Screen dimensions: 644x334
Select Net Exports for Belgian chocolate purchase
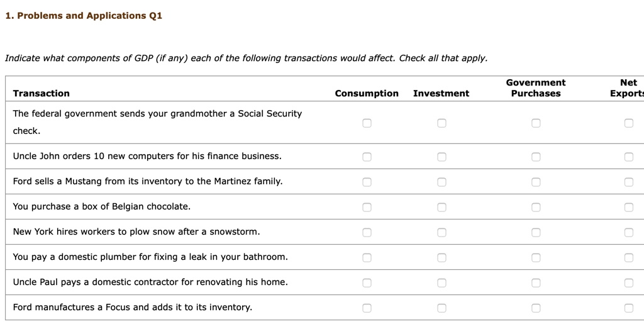point(629,207)
